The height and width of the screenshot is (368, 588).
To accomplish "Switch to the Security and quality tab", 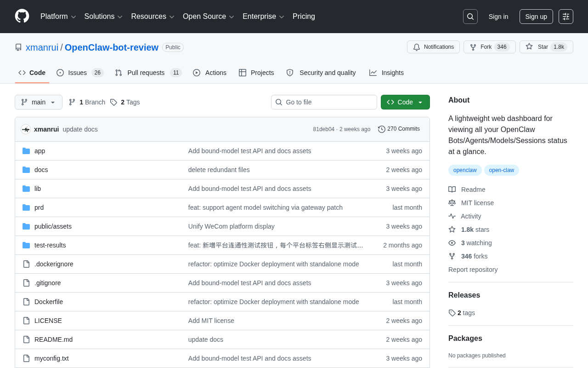I will [321, 73].
